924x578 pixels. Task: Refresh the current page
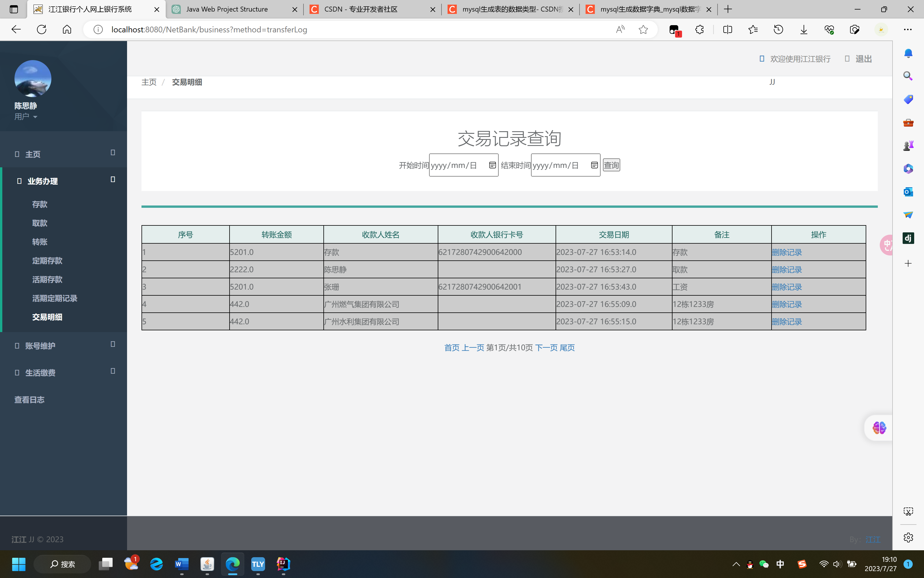click(x=42, y=29)
